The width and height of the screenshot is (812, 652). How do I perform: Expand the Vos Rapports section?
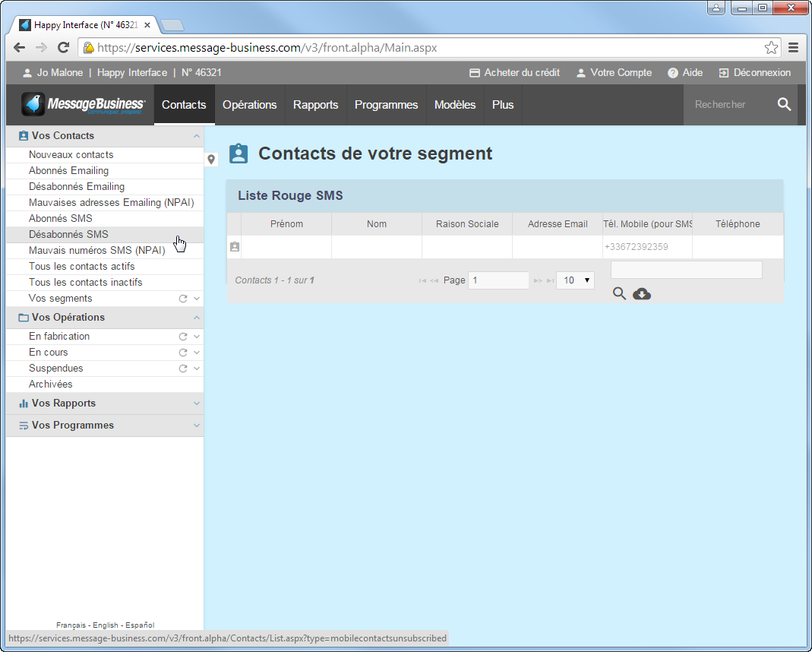point(196,404)
